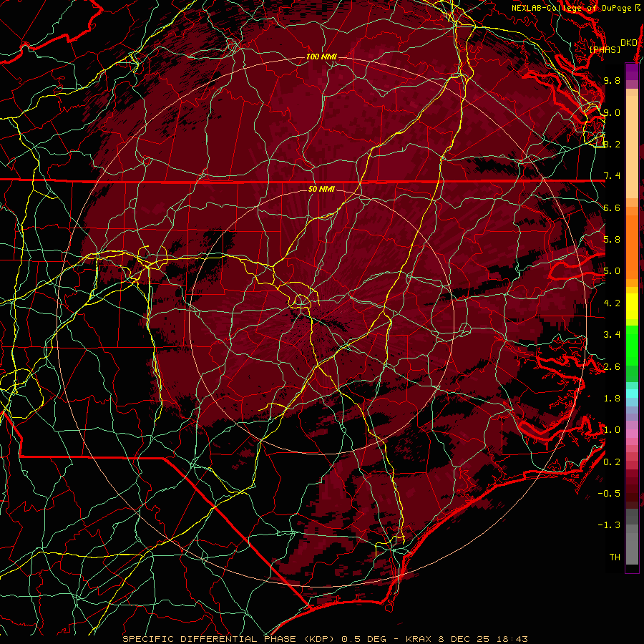Click the yellow segment of the color bar

[632, 306]
